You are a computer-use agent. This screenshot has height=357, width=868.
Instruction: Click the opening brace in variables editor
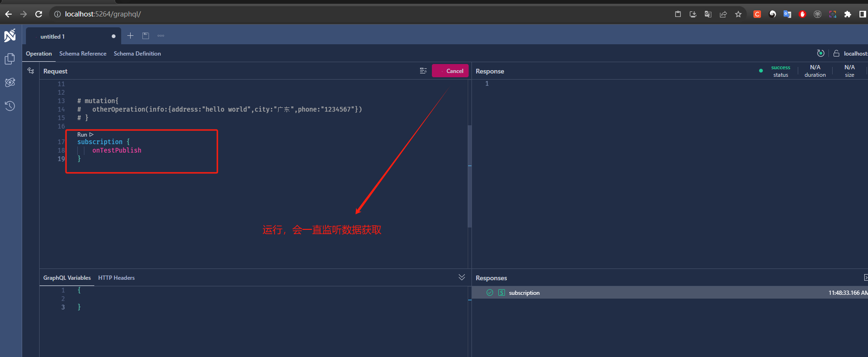coord(79,290)
